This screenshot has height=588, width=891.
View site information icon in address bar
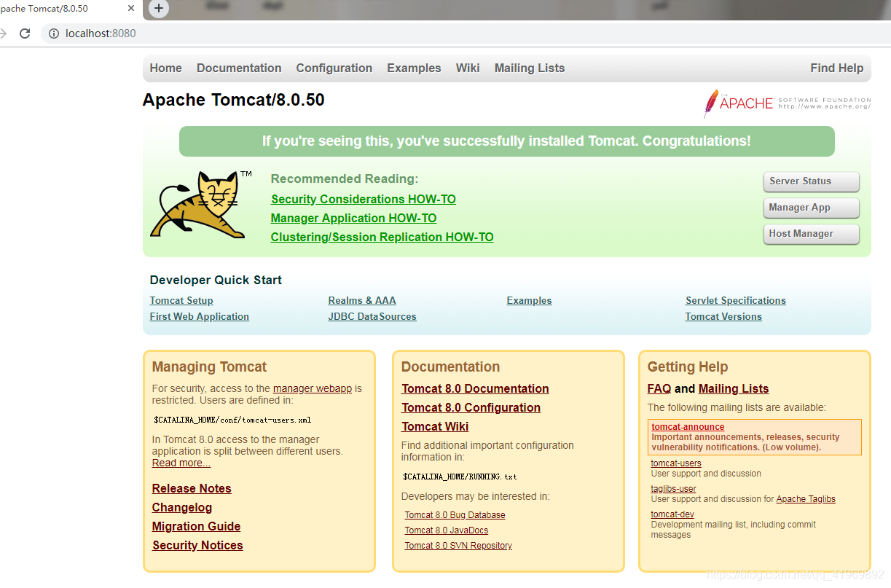54,33
